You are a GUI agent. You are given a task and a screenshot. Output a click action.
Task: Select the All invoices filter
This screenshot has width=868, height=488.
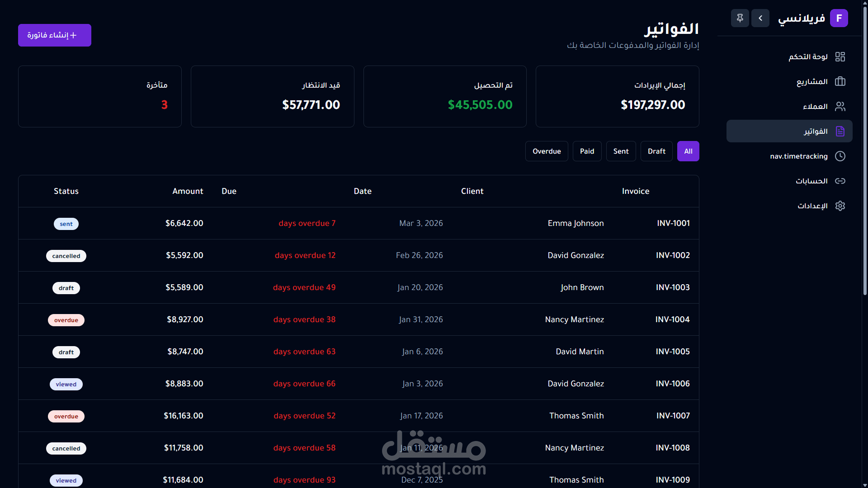pos(688,151)
